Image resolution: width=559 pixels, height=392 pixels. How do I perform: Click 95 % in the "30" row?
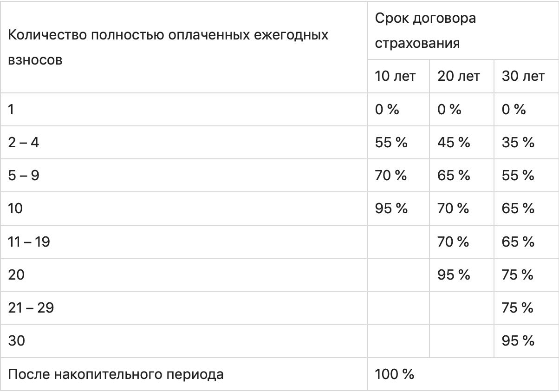click(x=518, y=341)
